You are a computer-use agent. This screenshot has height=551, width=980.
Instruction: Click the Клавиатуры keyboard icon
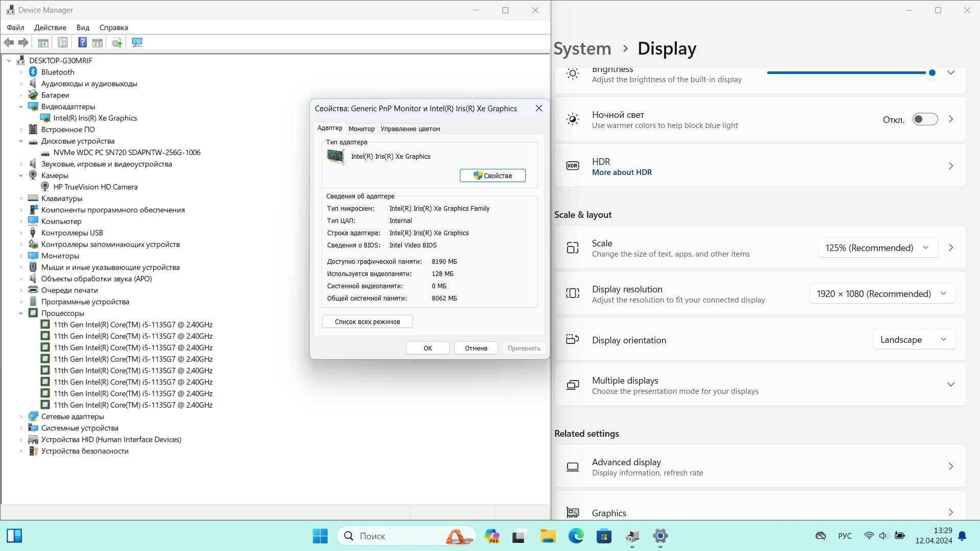click(33, 198)
